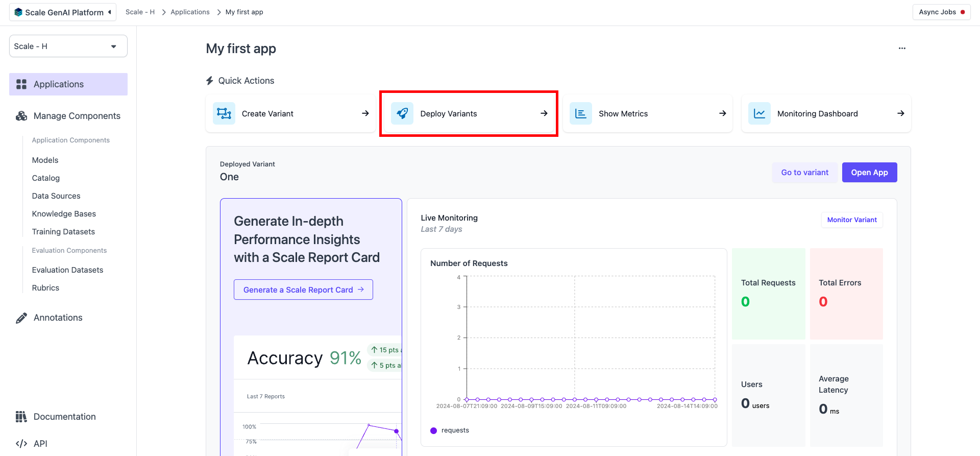This screenshot has height=456, width=980.
Task: Click the Show Metrics bar chart icon
Action: pyautogui.click(x=581, y=113)
